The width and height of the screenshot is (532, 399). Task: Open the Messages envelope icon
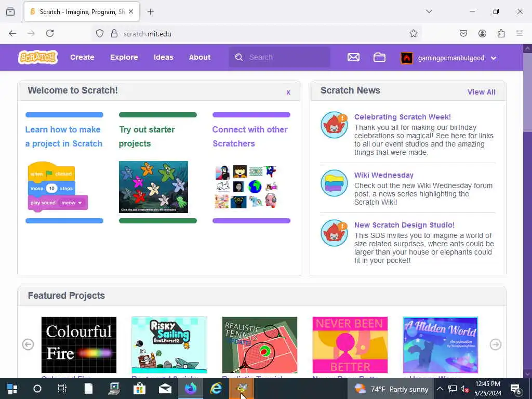click(x=353, y=57)
